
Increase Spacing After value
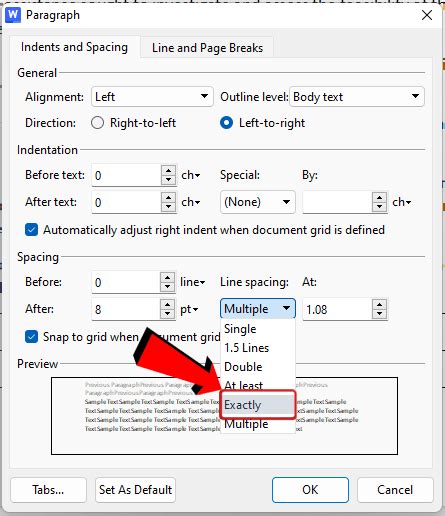(167, 304)
